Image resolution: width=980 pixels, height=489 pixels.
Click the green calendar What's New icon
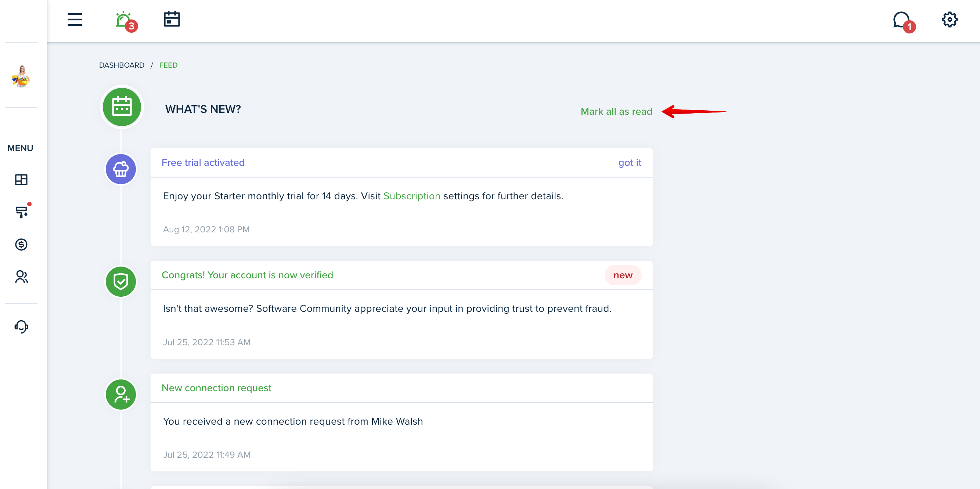point(122,107)
